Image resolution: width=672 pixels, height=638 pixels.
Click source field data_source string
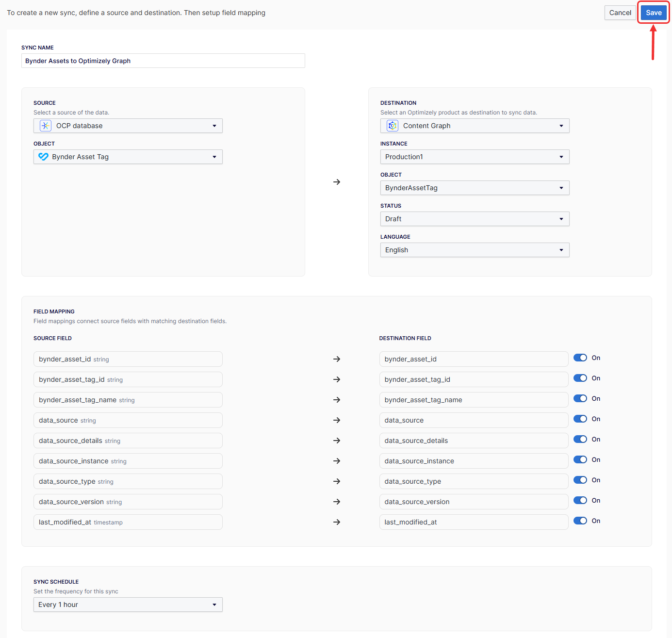pos(128,420)
